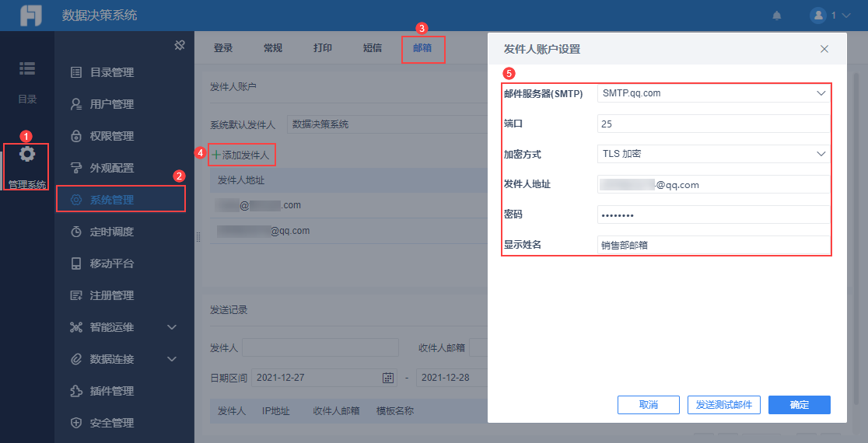Click the 数据连接 link icon
This screenshot has height=443, width=868.
76,359
